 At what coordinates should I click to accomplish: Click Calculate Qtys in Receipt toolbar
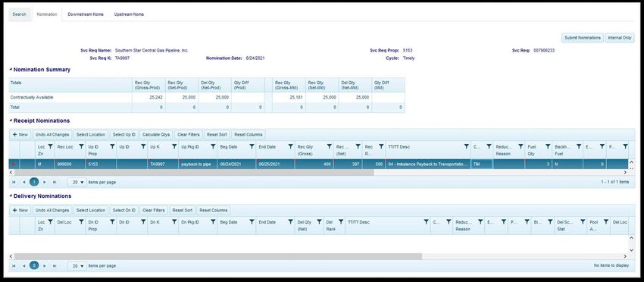point(156,134)
